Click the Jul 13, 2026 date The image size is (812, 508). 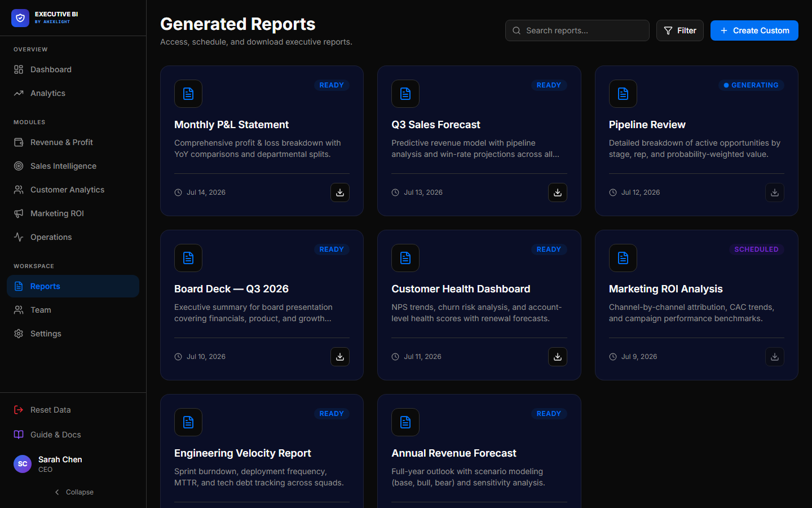point(423,192)
